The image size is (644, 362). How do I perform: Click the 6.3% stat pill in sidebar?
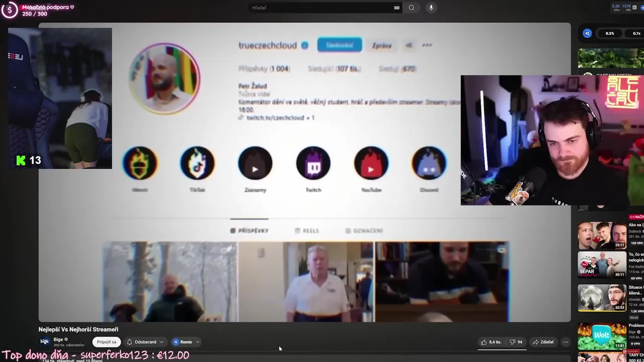(x=610, y=33)
